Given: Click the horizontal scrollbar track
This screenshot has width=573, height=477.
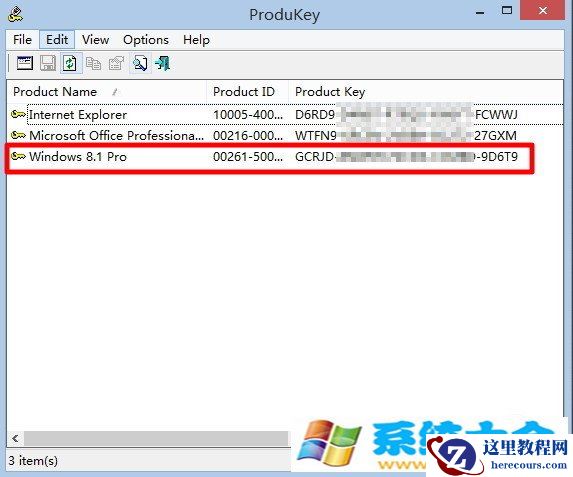Looking at the screenshot, I should pyautogui.click(x=156, y=438).
